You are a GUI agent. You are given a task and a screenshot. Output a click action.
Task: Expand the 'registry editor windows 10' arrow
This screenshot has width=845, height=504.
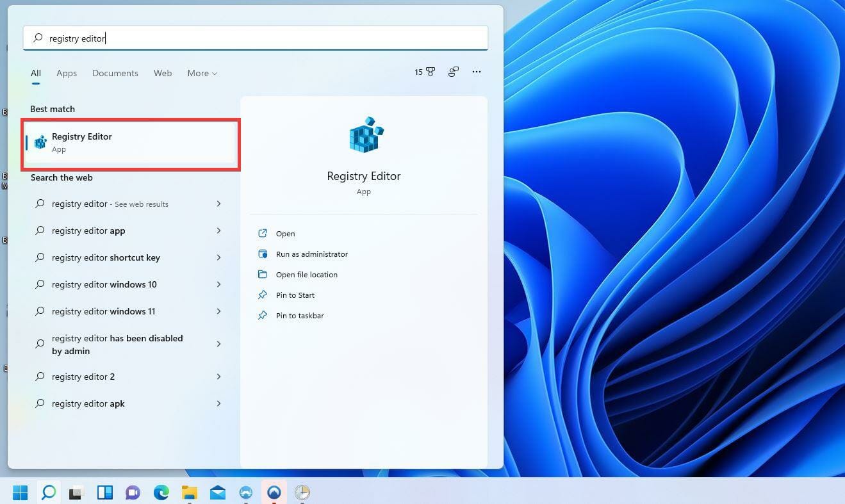tap(218, 284)
